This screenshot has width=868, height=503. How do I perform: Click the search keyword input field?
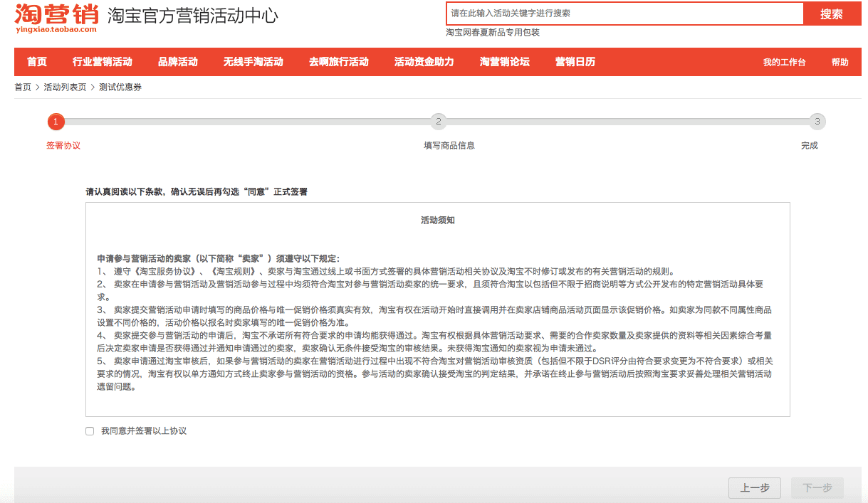point(624,14)
